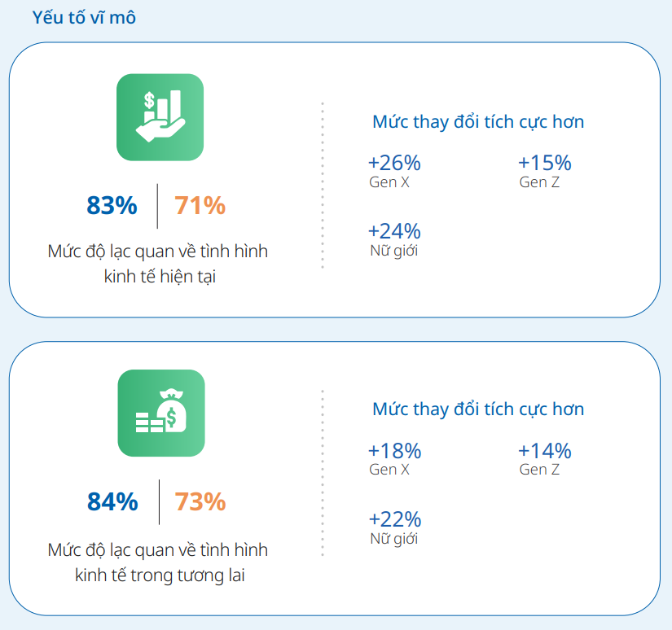
Task: Click the vertical line between 84% and 73%
Action: click(x=159, y=502)
